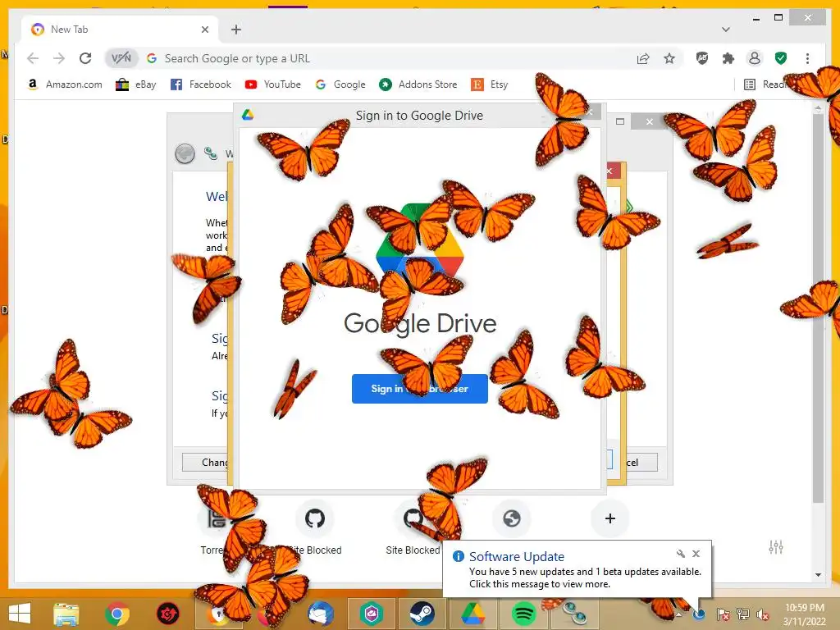Click the Google Drive icon in dialog title
The width and height of the screenshot is (840, 630).
point(248,115)
